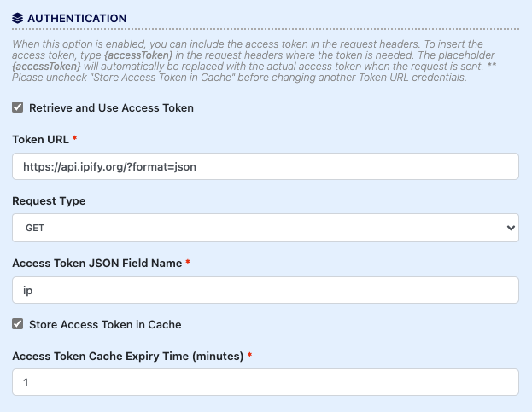Click the Access Token JSON Field Name label
The height and width of the screenshot is (412, 532).
pos(97,264)
